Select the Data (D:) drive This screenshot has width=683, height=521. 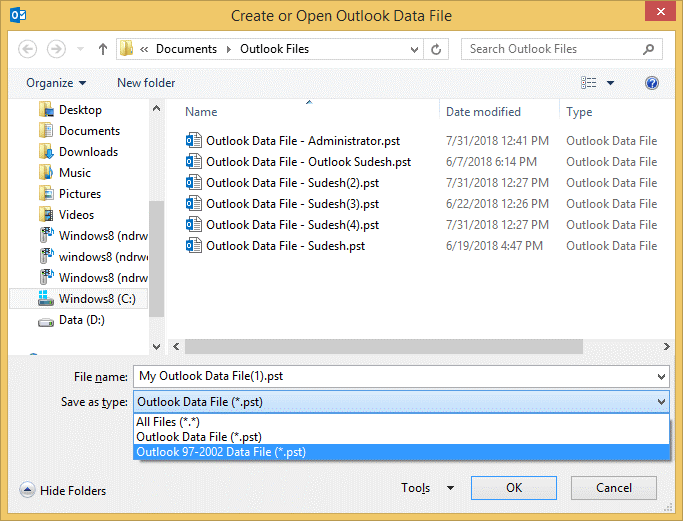coord(81,320)
